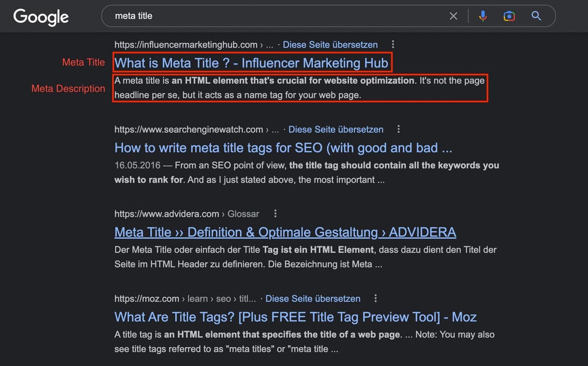Translate the Influencer Marketing Hub page
588x366 pixels.
[x=330, y=45]
